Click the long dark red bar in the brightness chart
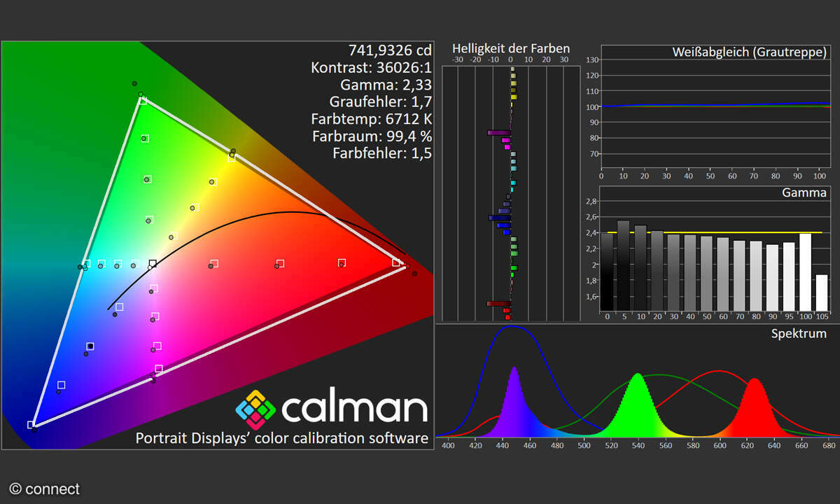Viewport: 840px width, 504px height. pos(499,303)
